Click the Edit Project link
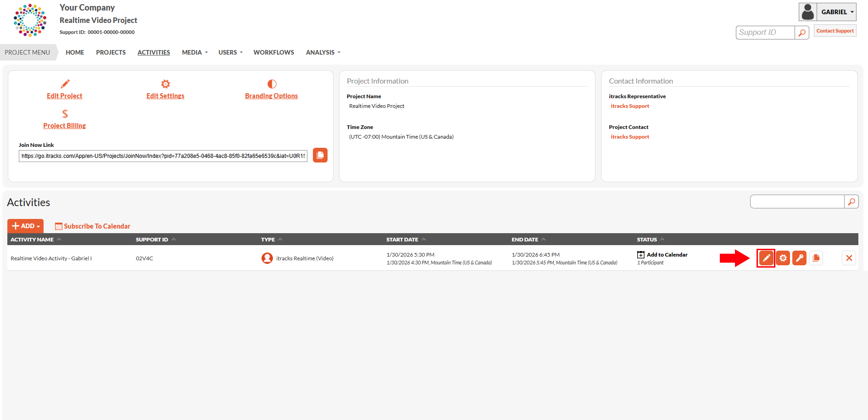The height and width of the screenshot is (420, 868). tap(65, 95)
